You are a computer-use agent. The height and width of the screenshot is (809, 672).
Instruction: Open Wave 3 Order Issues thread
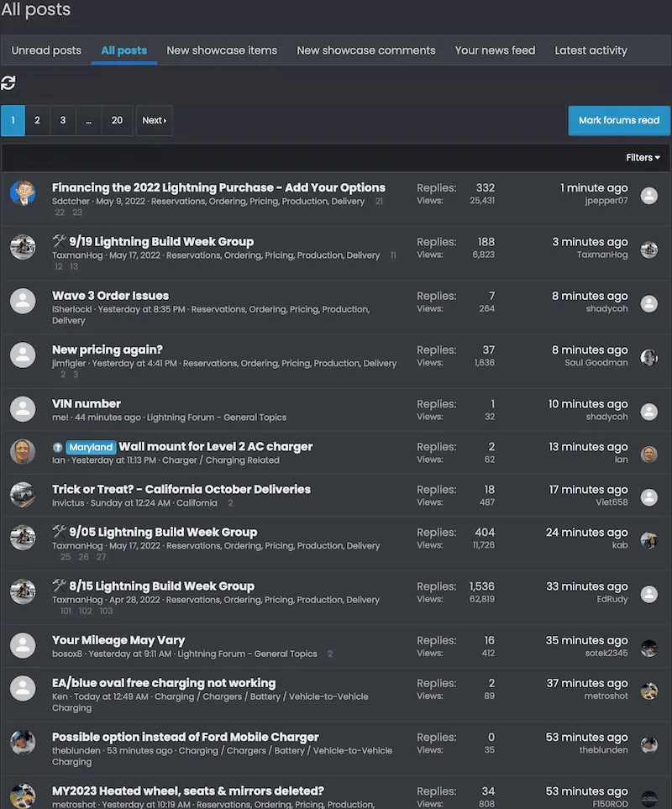[110, 296]
